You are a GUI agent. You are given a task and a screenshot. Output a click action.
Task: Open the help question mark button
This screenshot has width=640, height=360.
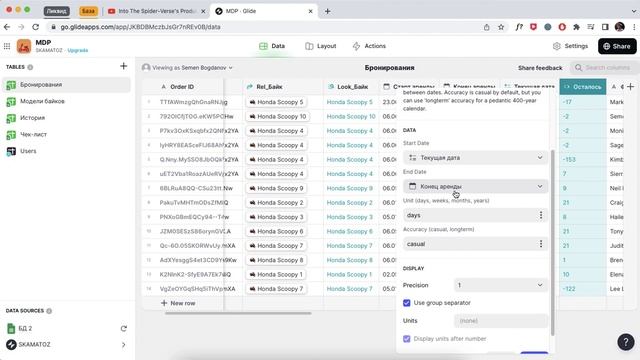pyautogui.click(x=626, y=342)
